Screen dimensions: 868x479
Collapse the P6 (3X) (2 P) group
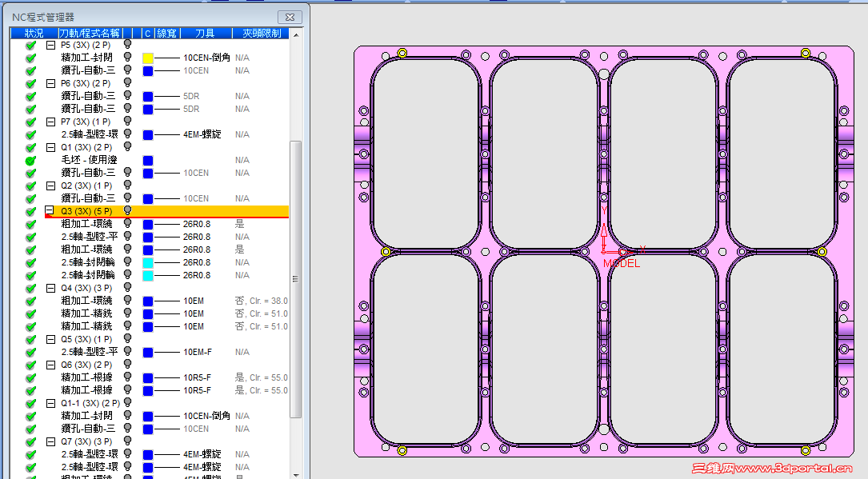[x=50, y=83]
